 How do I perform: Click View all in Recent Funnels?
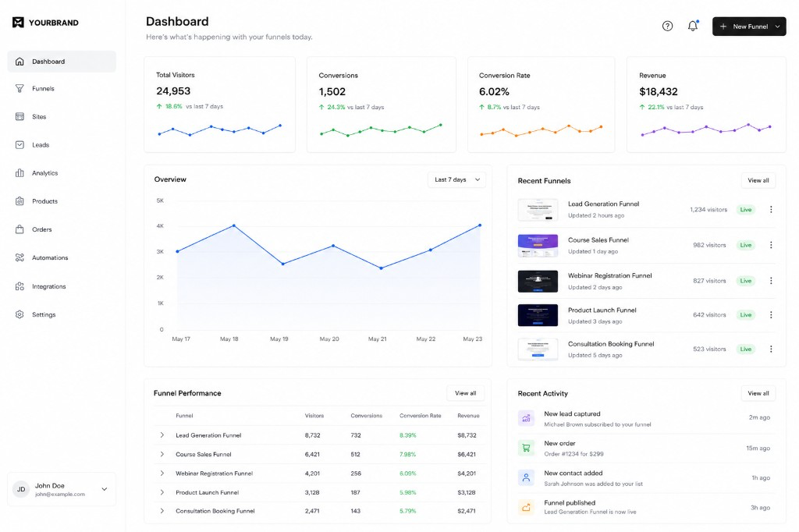tap(758, 180)
